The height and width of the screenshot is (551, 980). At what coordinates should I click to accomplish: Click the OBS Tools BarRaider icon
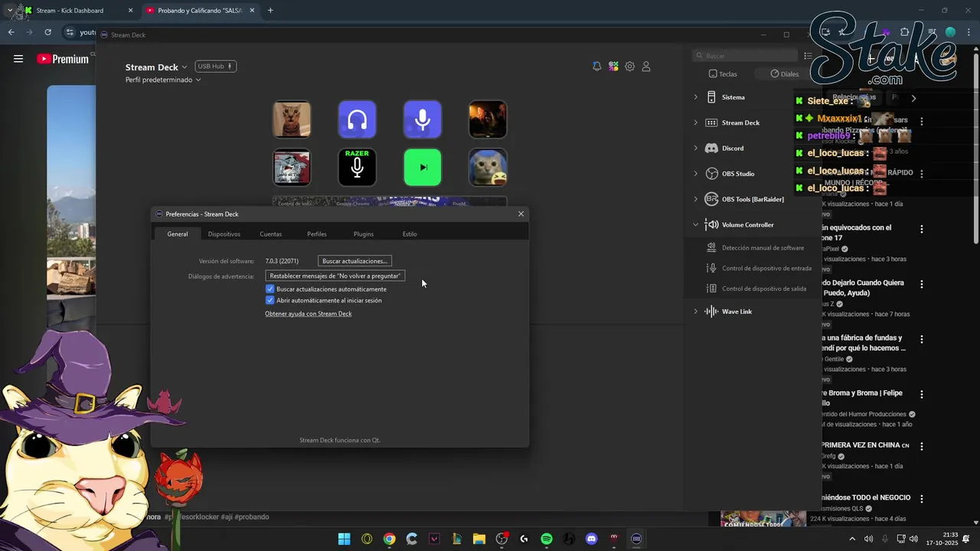tap(711, 199)
